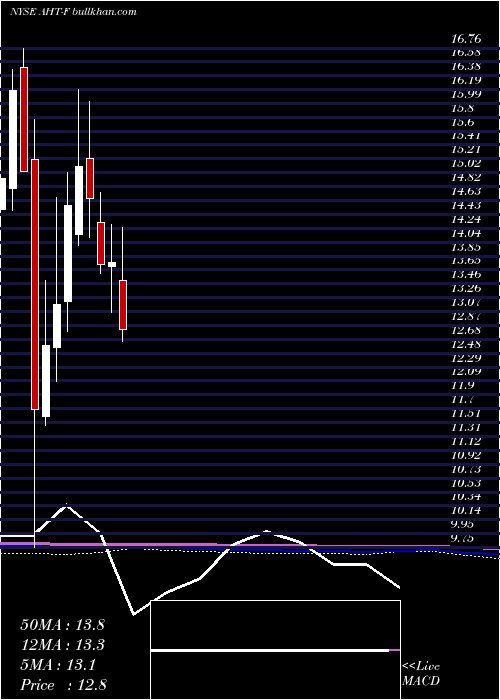
Task: Click the 13.46 price axis label
Action: [466, 275]
